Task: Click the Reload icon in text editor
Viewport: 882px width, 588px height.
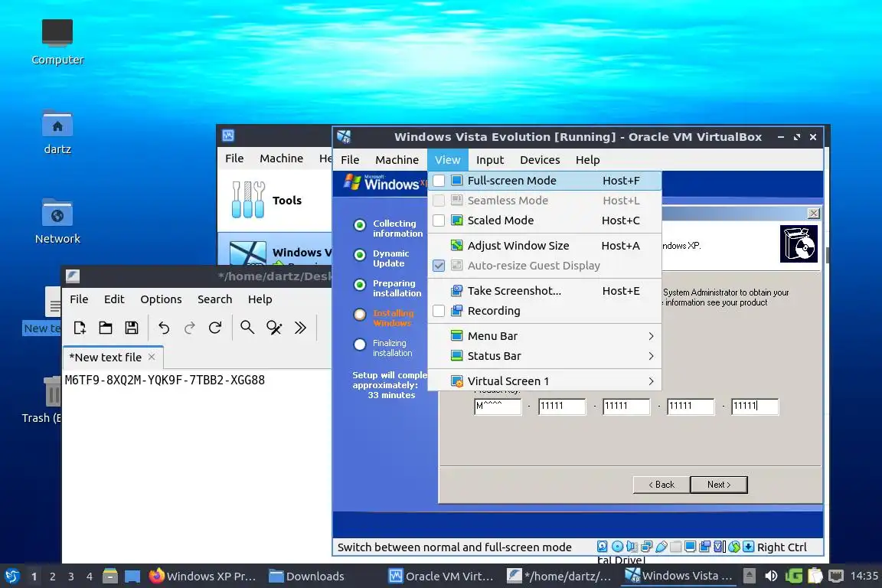Action: (x=215, y=328)
